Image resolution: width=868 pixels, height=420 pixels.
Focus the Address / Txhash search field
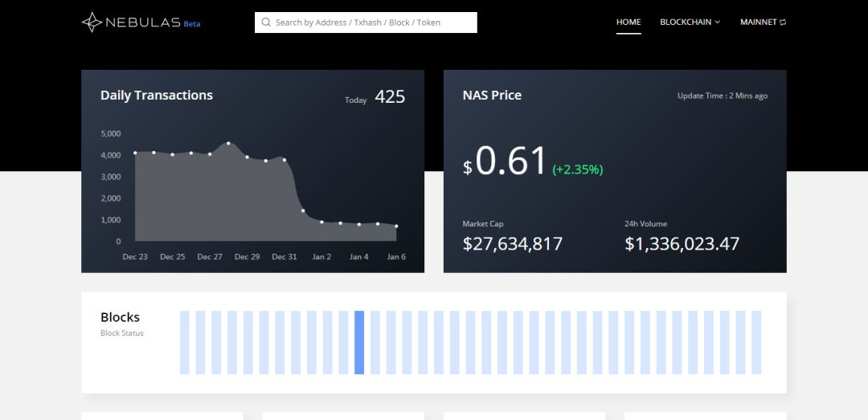coord(366,22)
